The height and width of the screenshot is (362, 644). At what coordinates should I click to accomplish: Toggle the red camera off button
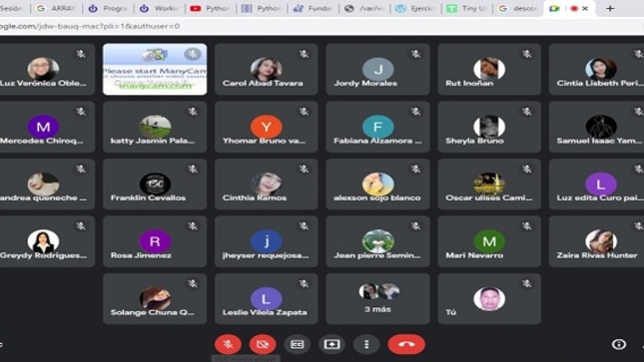click(x=263, y=344)
